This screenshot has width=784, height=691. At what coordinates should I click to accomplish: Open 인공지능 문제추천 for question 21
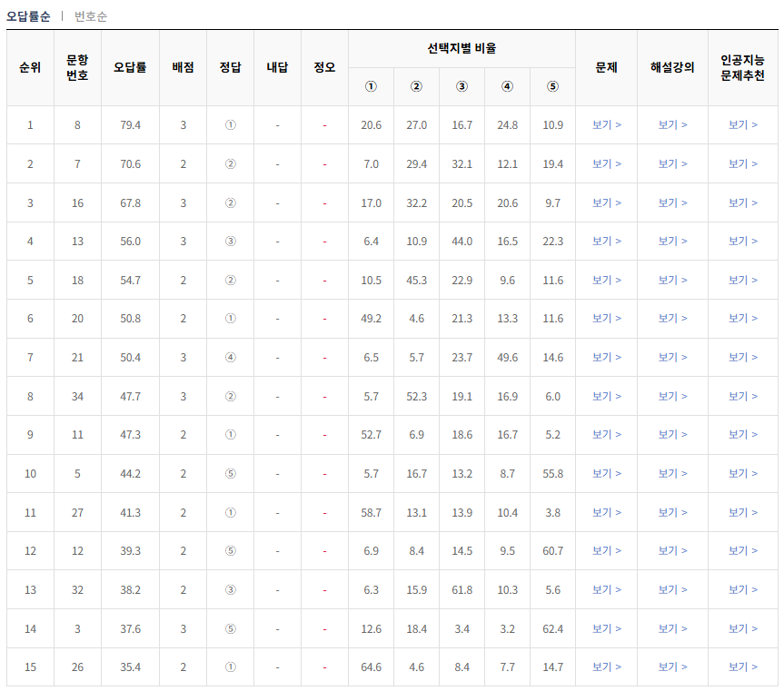coord(743,357)
